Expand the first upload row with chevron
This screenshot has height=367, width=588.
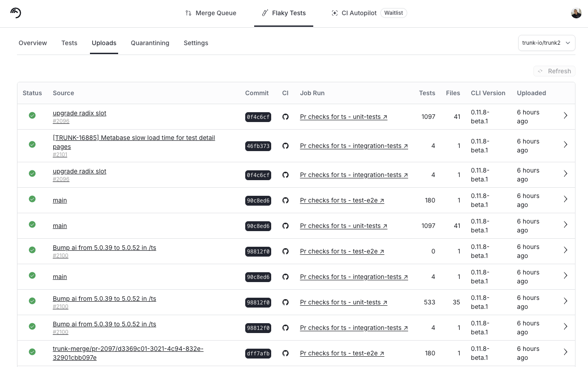click(x=565, y=115)
